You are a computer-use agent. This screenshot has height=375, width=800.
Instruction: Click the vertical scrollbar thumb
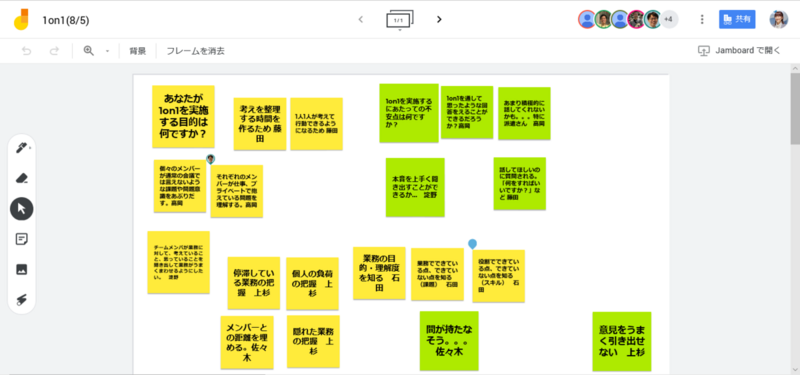pos(795,109)
